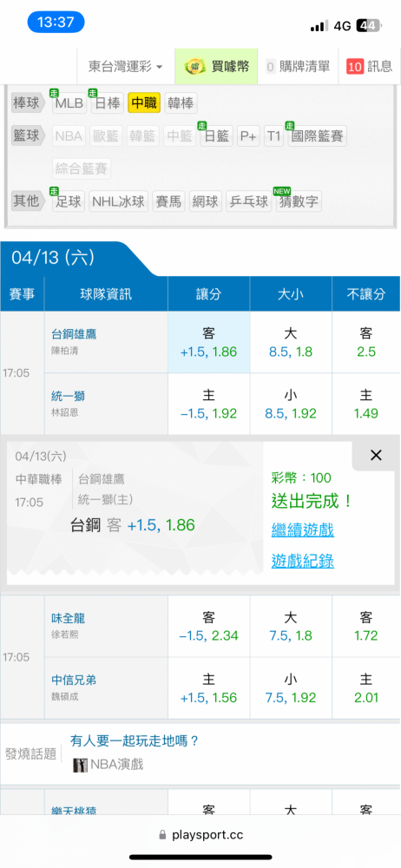The image size is (401, 868).
Task: Click pitcher name 林詔恩
Action: pos(65,413)
